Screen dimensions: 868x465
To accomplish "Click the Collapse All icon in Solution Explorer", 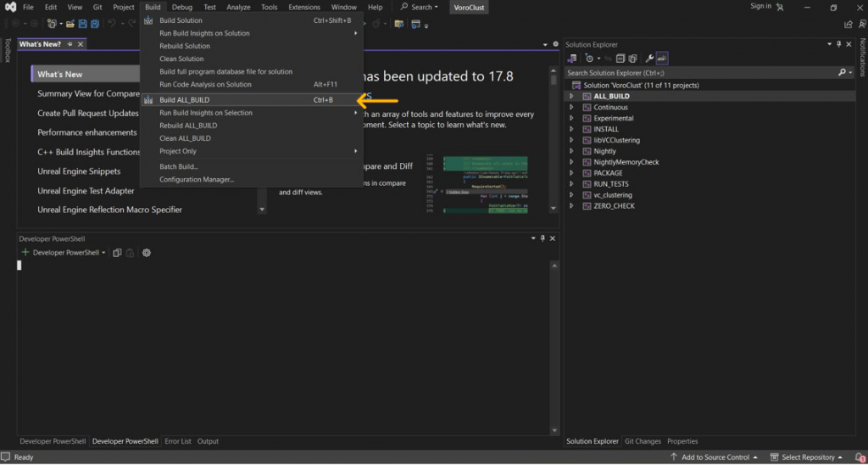I will [x=620, y=59].
